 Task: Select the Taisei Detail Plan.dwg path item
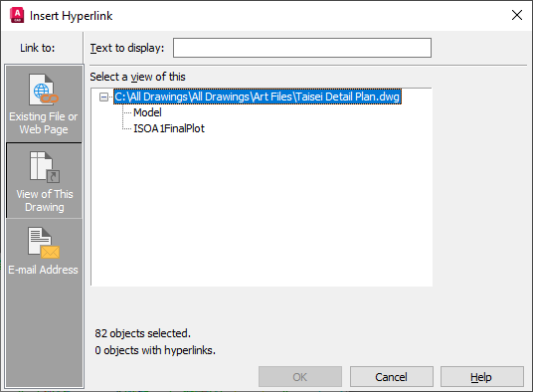258,97
